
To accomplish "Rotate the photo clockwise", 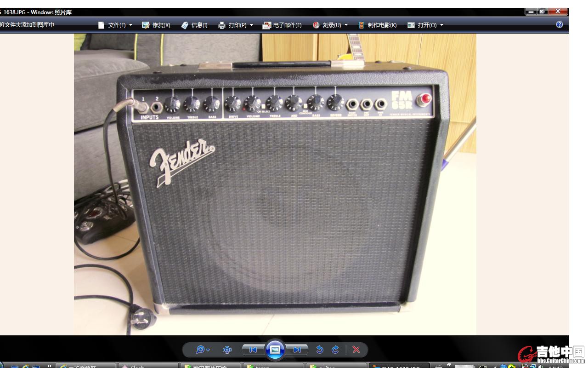I will 335,350.
